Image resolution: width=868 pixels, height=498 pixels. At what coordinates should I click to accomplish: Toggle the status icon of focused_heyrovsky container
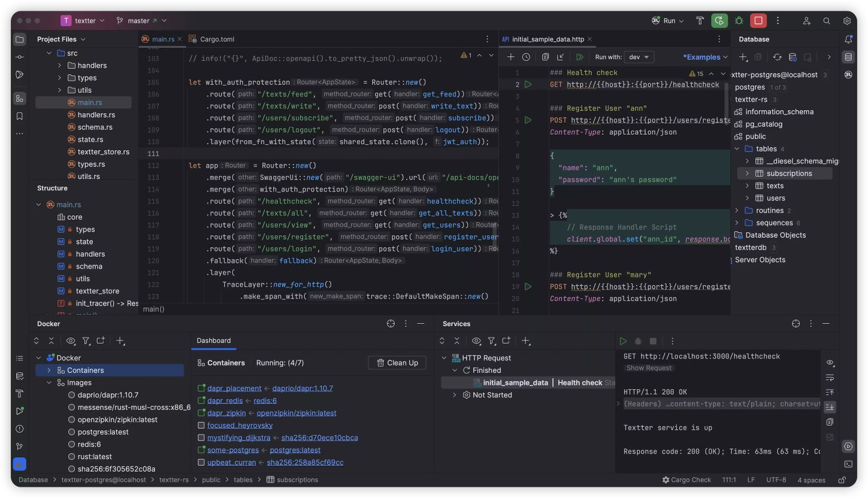click(201, 426)
